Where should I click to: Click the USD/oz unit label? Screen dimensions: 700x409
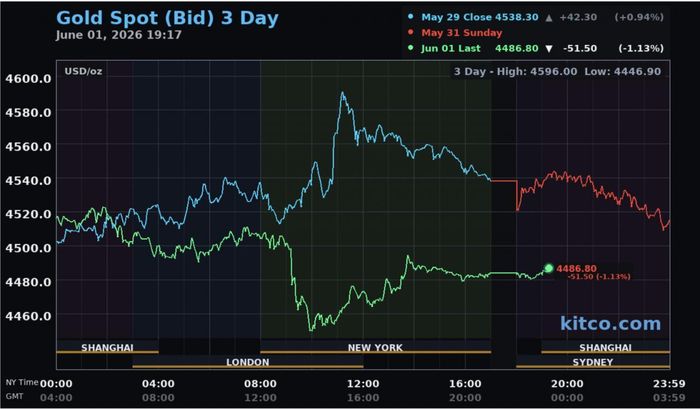(83, 71)
